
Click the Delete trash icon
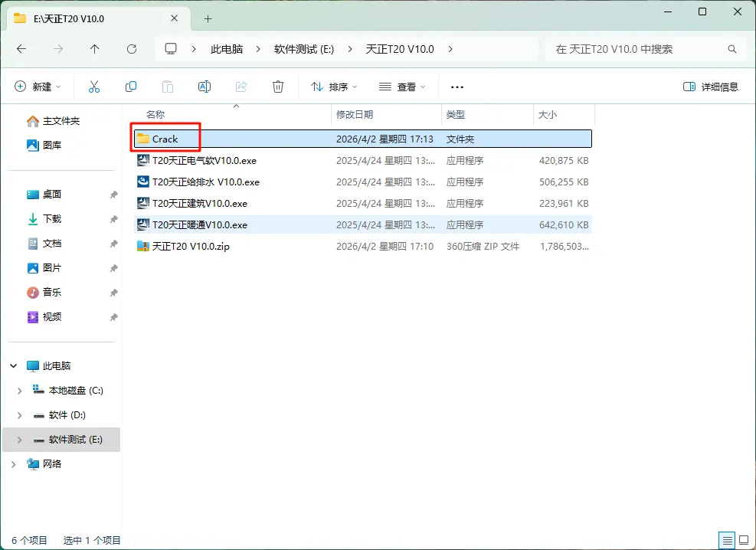pos(278,87)
